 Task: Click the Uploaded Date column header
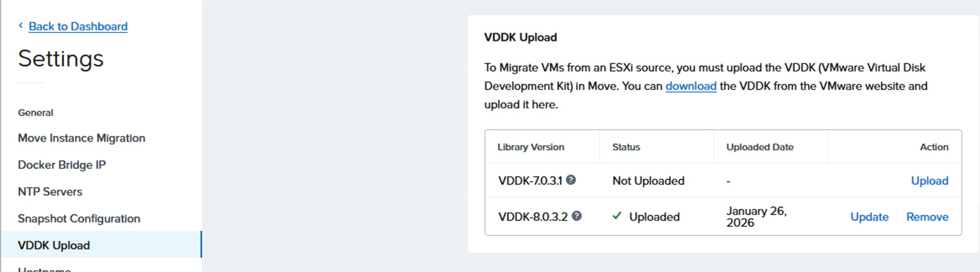[760, 147]
